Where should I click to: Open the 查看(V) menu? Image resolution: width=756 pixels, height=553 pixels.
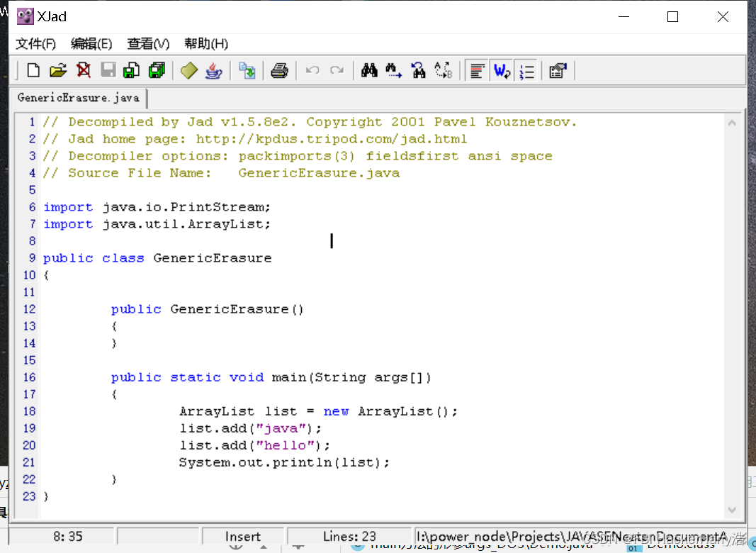tap(148, 44)
